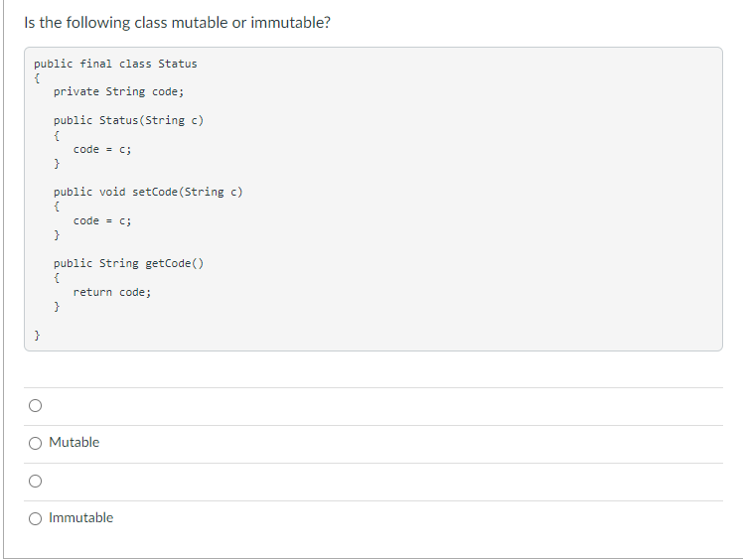Click the closing brace of getCode method
The width and height of the screenshot is (743, 560).
point(57,307)
